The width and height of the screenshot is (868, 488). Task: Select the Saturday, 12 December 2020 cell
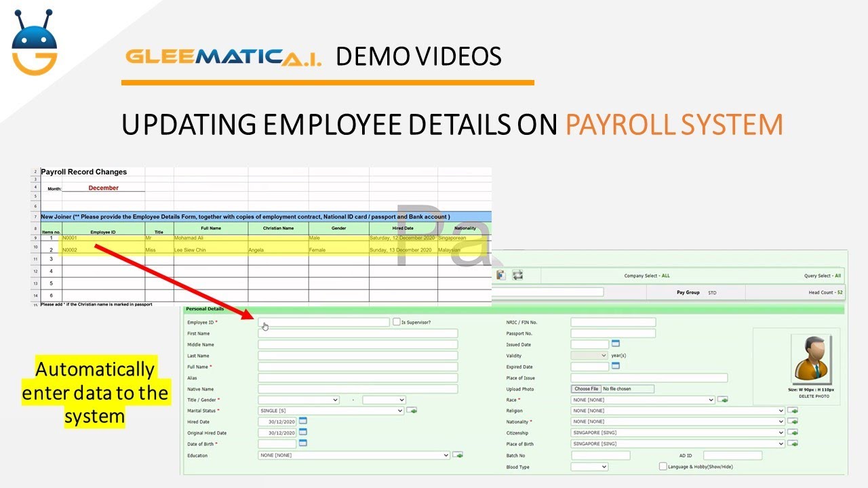click(x=403, y=238)
